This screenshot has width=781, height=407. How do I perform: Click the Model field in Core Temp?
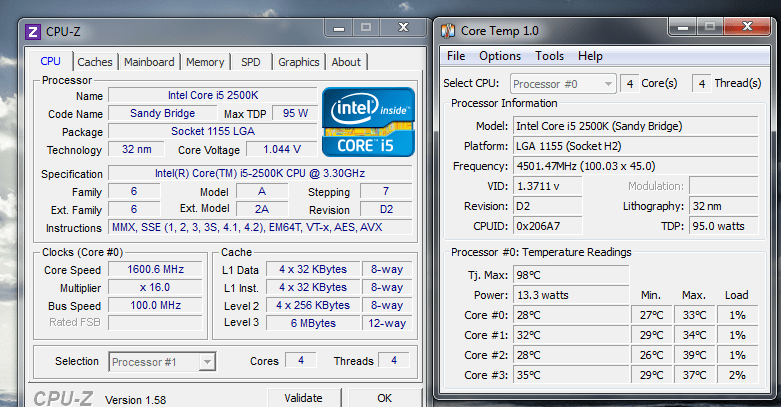coord(636,126)
